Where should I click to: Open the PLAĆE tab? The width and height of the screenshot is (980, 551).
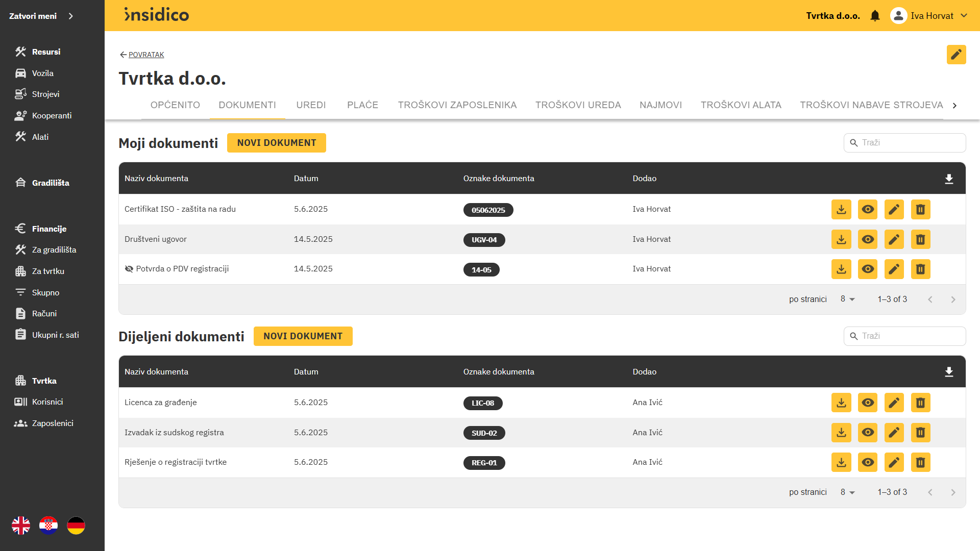tap(362, 105)
